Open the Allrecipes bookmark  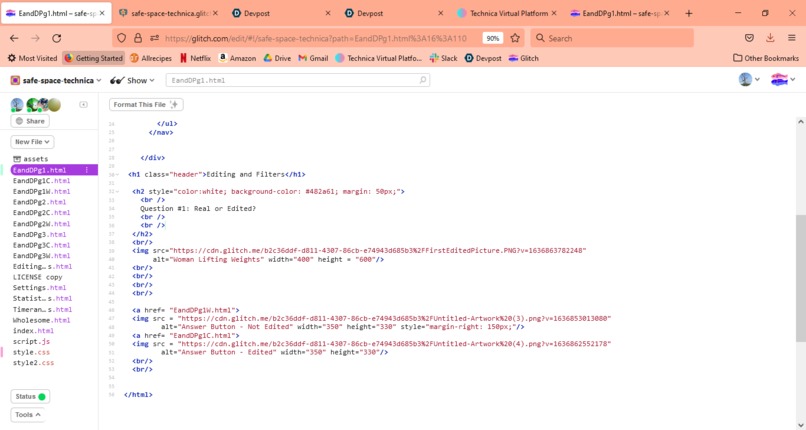point(151,58)
